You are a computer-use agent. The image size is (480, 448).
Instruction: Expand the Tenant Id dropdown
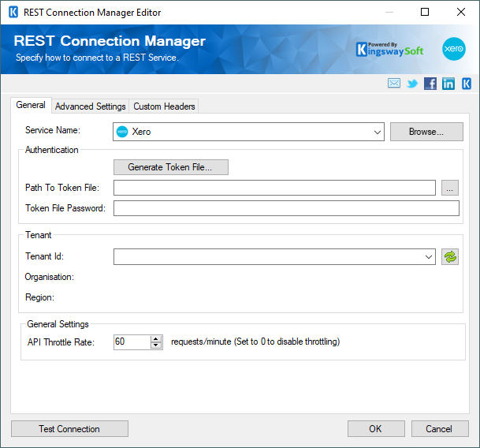[429, 257]
